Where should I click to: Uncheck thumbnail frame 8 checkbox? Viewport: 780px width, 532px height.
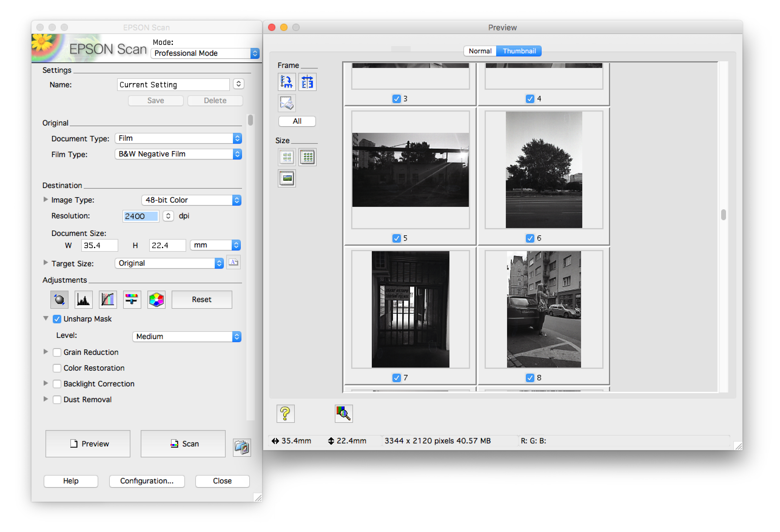530,378
